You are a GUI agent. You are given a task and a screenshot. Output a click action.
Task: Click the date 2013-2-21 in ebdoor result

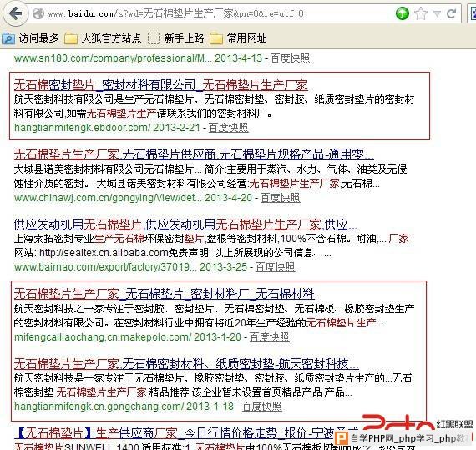pos(176,128)
